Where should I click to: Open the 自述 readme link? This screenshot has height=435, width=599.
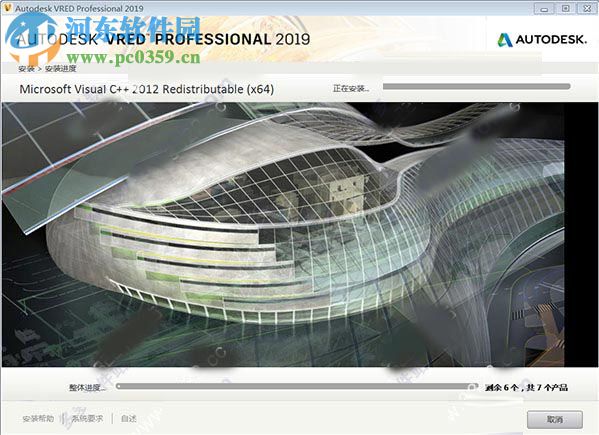point(128,419)
